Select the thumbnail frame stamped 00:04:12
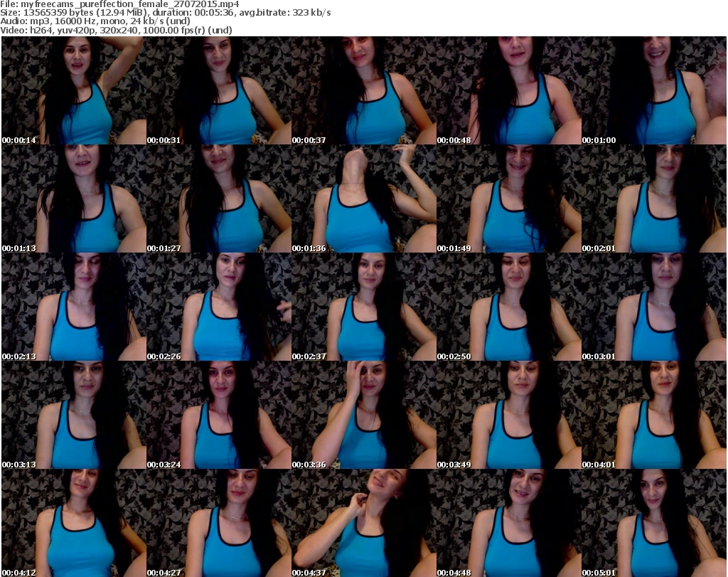Screen dimensions: 728x577 74,523
